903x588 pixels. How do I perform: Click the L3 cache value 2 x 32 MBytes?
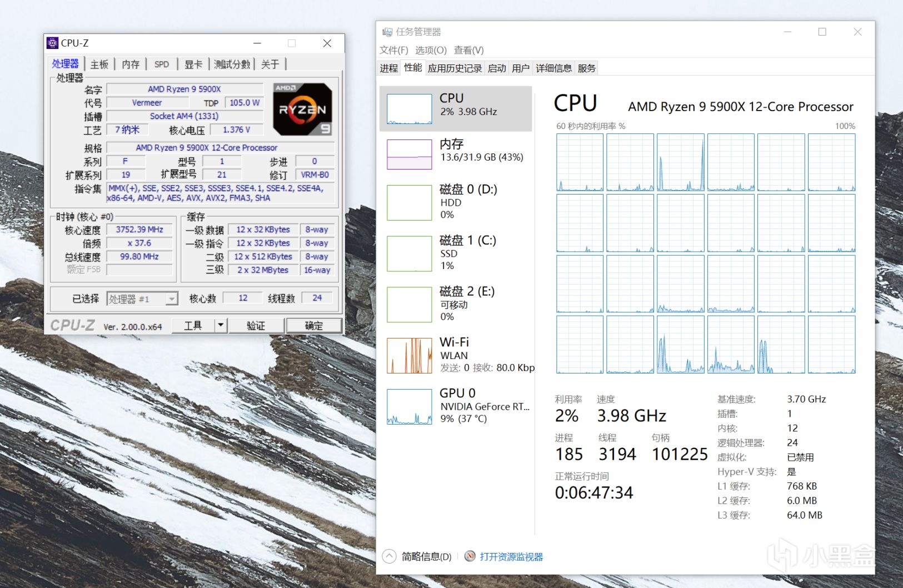pyautogui.click(x=263, y=270)
